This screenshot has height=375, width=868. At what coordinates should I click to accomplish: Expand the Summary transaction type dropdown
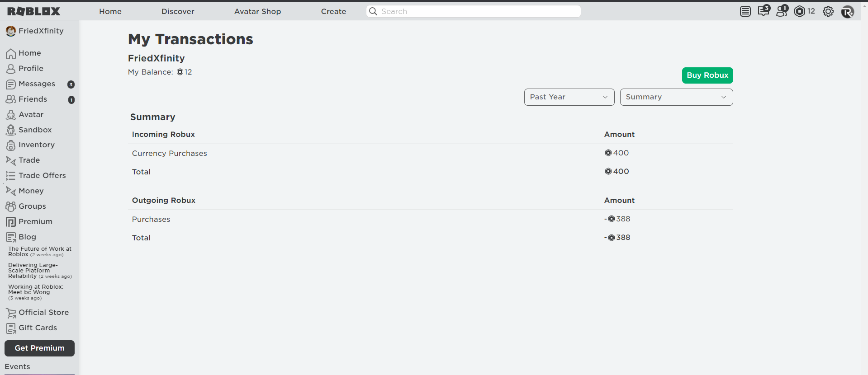click(676, 97)
